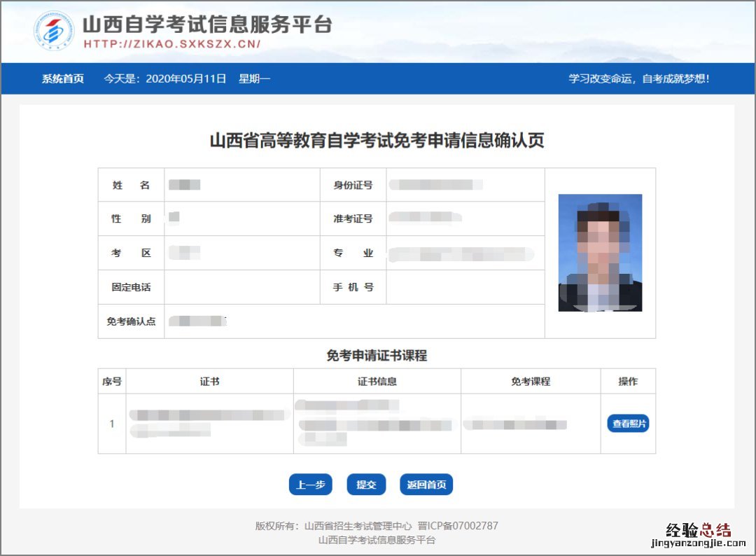Click the Shanxi self-study exam platform logo

(x=54, y=31)
